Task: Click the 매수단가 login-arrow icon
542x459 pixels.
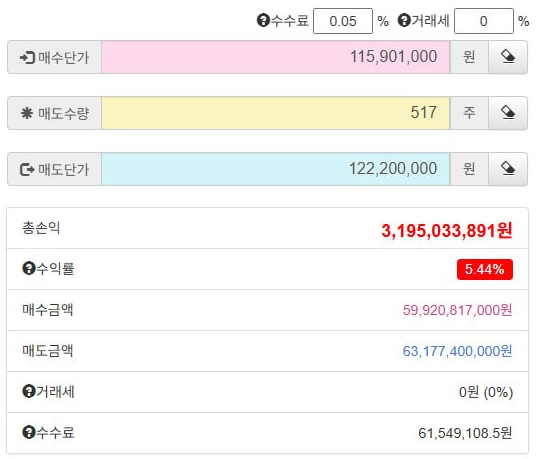Action: (x=27, y=57)
